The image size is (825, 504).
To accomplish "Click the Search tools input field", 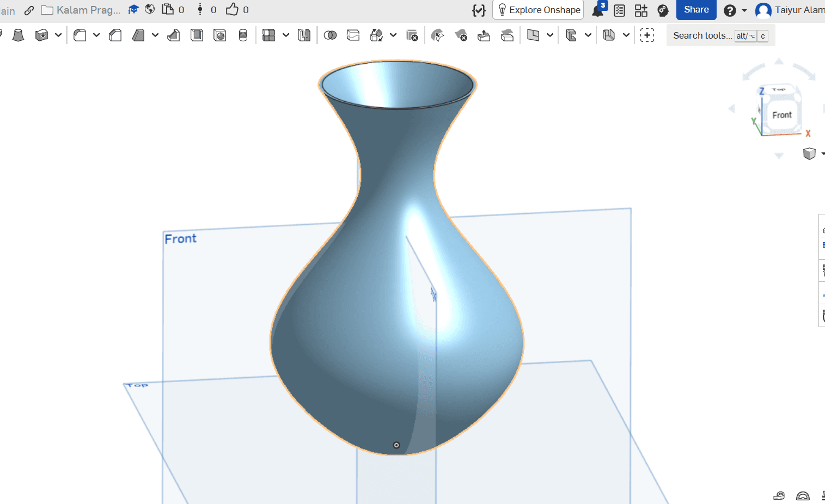I will [720, 35].
